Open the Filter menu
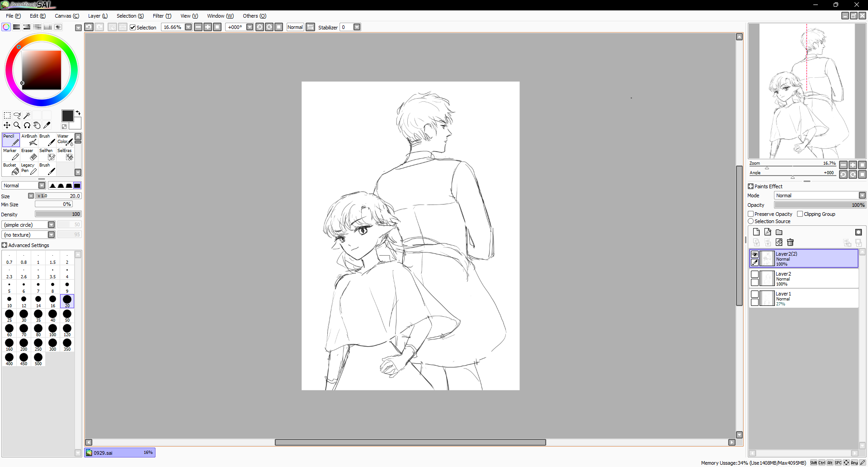Viewport: 868px width, 467px height. (161, 16)
